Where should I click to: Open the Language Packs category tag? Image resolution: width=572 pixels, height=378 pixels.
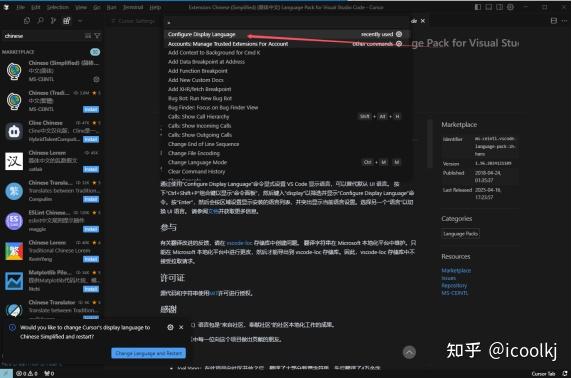(460, 234)
